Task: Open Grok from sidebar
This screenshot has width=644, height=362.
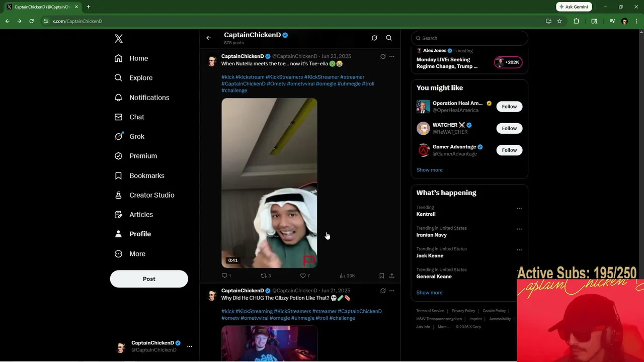Action: [129, 136]
